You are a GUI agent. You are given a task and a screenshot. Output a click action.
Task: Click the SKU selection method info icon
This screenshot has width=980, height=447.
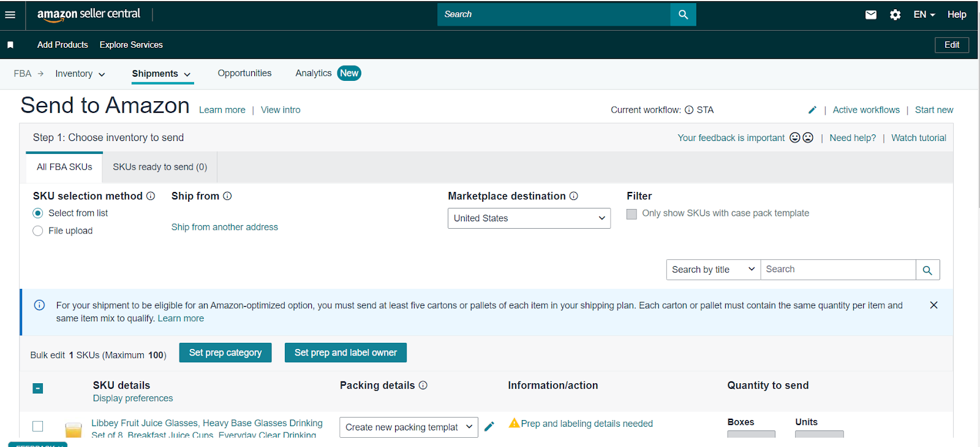tap(151, 196)
